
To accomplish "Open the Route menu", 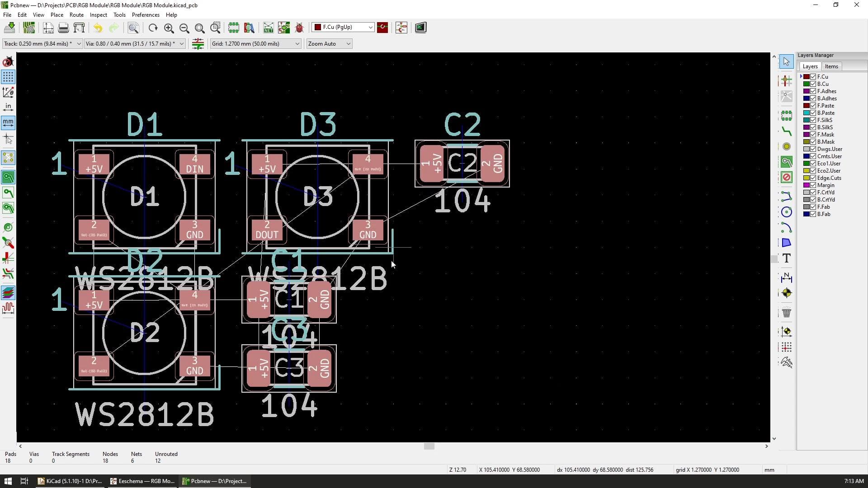I will pyautogui.click(x=76, y=14).
